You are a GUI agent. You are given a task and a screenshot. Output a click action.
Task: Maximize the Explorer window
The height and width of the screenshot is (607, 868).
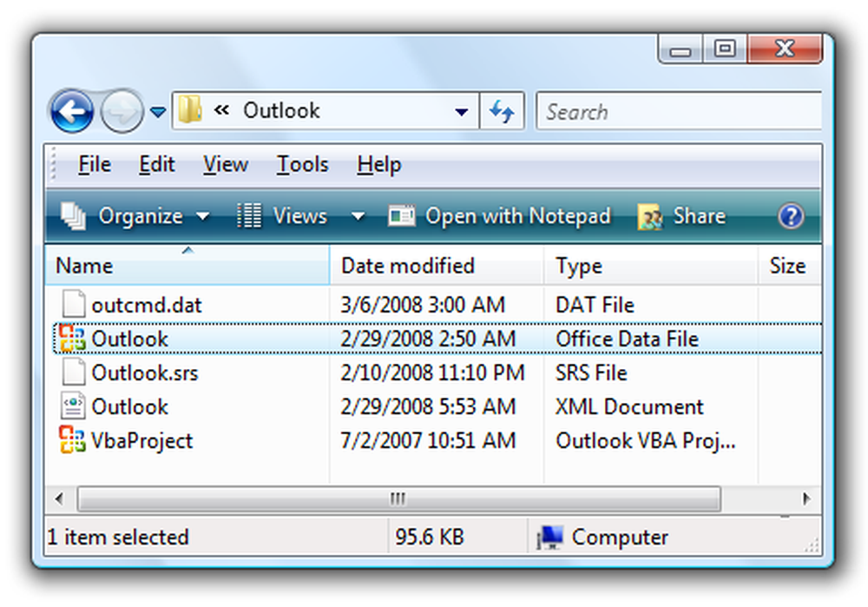coord(725,49)
